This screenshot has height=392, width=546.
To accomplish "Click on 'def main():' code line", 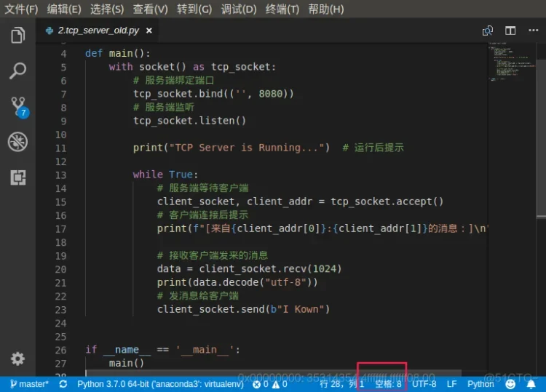I will [x=118, y=53].
